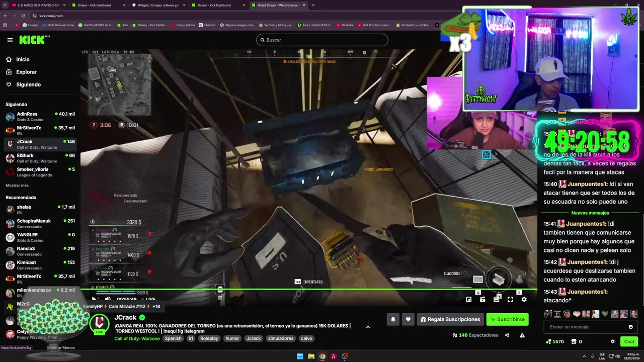Enable picture-in-picture in player
The height and width of the screenshot is (362, 644).
(x=469, y=299)
